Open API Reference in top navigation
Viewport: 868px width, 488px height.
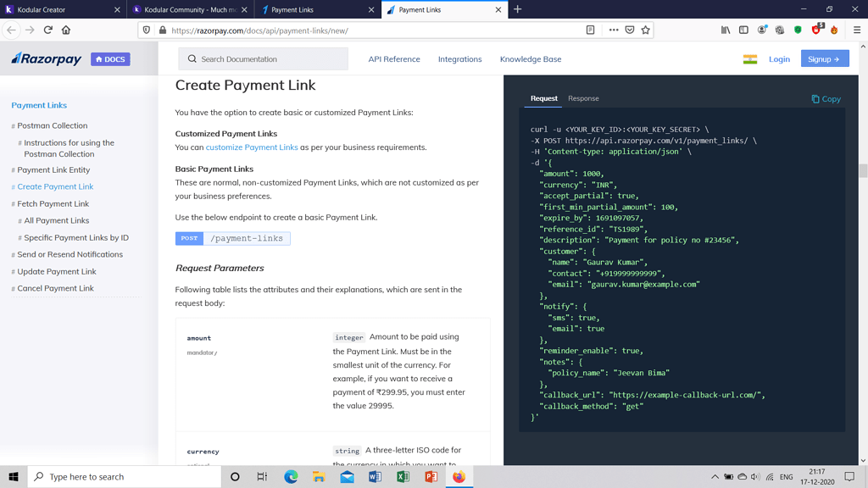coord(394,59)
